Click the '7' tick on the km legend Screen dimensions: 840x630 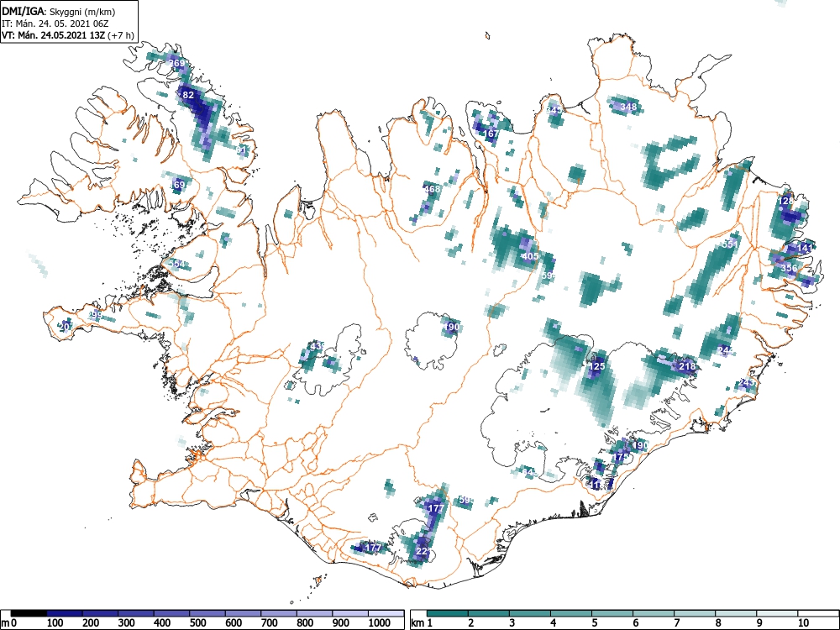pyautogui.click(x=676, y=622)
